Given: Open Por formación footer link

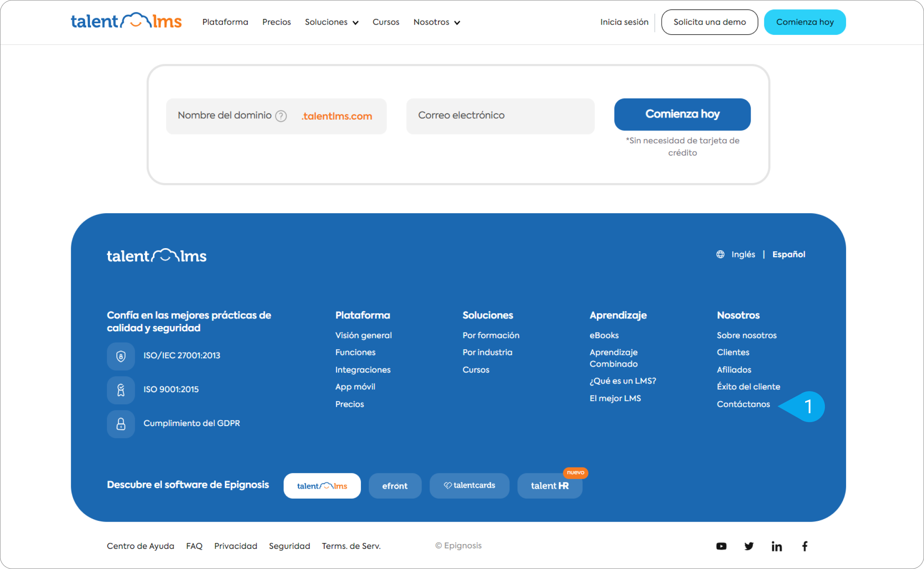Looking at the screenshot, I should [491, 335].
